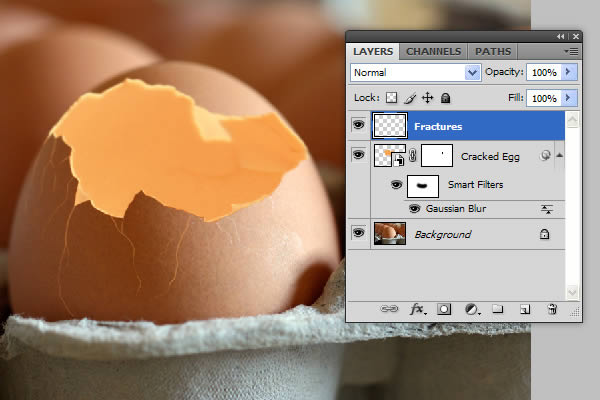The height and width of the screenshot is (400, 600).
Task: Add a layer mask with the mask icon
Action: tap(444, 309)
